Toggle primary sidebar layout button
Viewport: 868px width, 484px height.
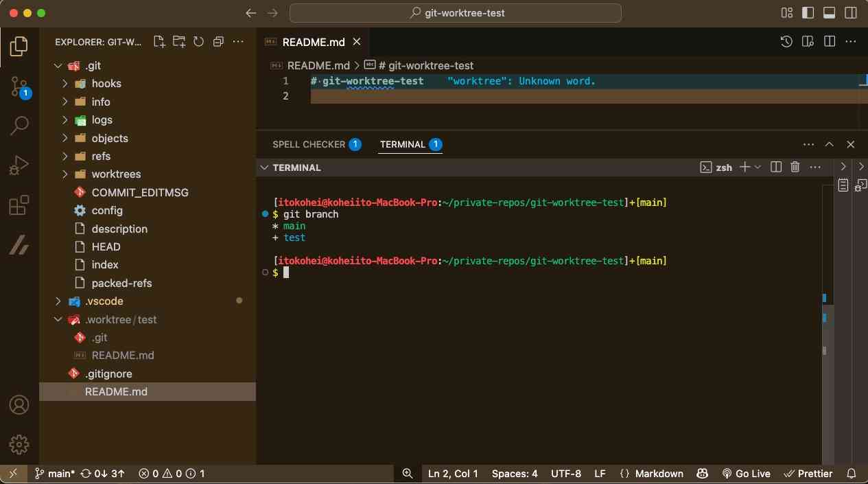(808, 13)
